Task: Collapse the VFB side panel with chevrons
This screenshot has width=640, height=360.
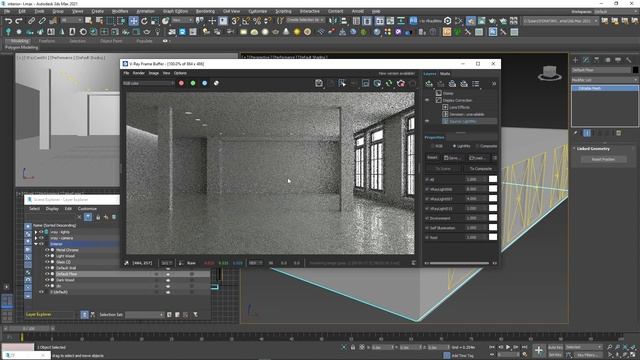Action: click(494, 84)
